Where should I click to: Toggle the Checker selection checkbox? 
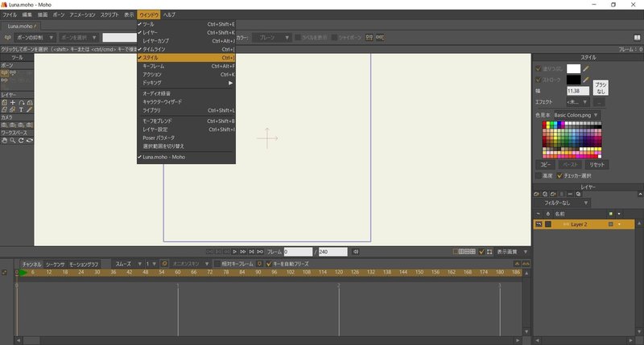(559, 175)
